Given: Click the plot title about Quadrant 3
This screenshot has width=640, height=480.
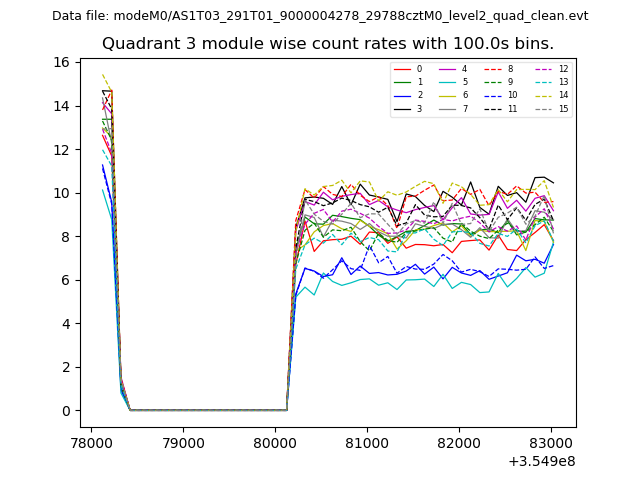Looking at the screenshot, I should (x=327, y=44).
